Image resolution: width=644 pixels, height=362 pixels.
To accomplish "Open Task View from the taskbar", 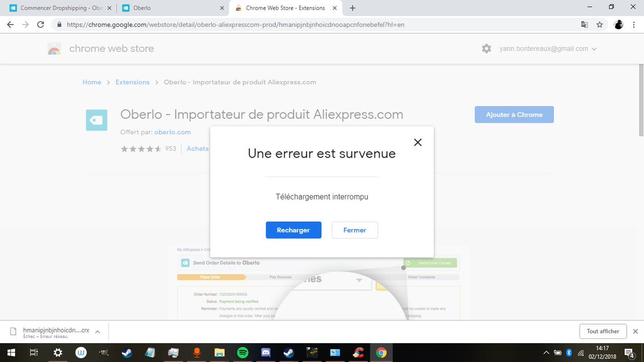I will 33,353.
